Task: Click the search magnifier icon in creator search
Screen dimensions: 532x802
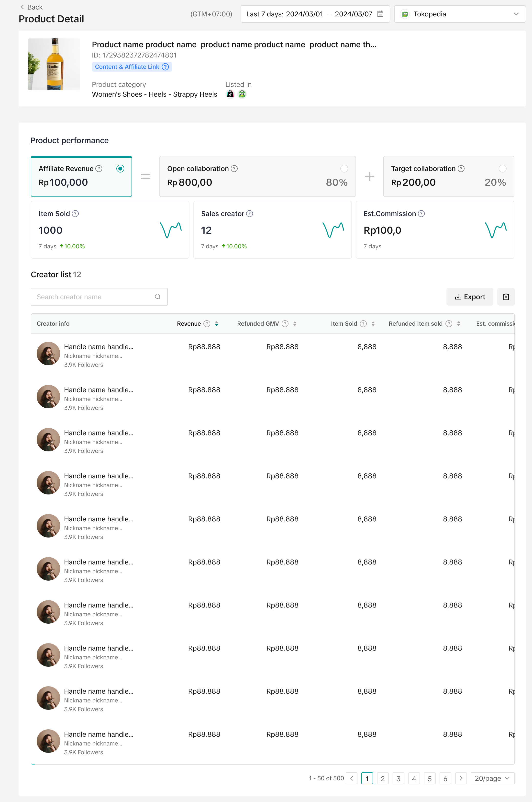Action: coord(157,297)
